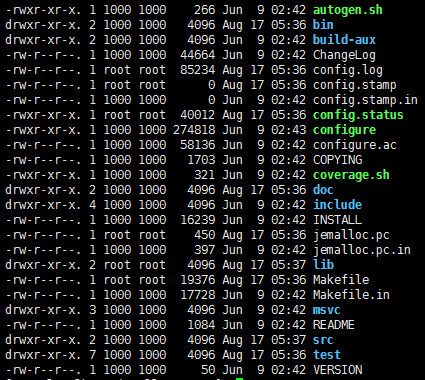The width and height of the screenshot is (425, 380).
Task: Click the file size 19376
Action: click(x=198, y=280)
